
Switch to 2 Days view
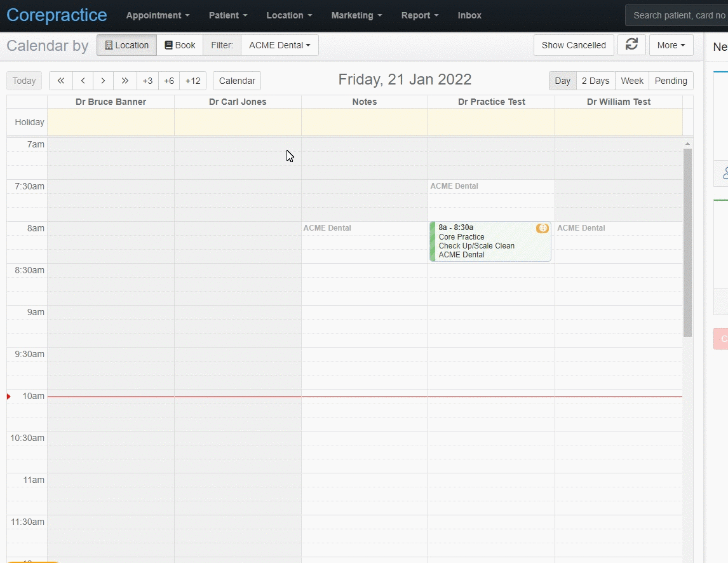point(595,81)
